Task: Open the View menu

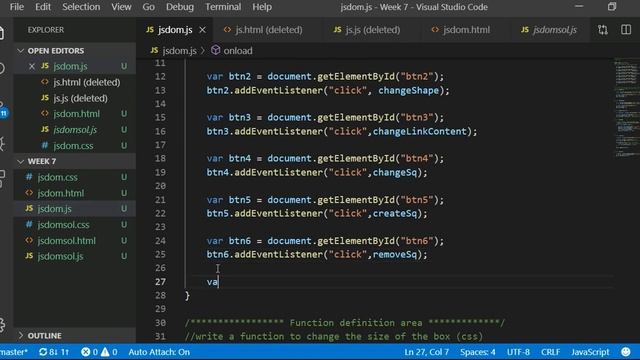Action: click(x=121, y=7)
